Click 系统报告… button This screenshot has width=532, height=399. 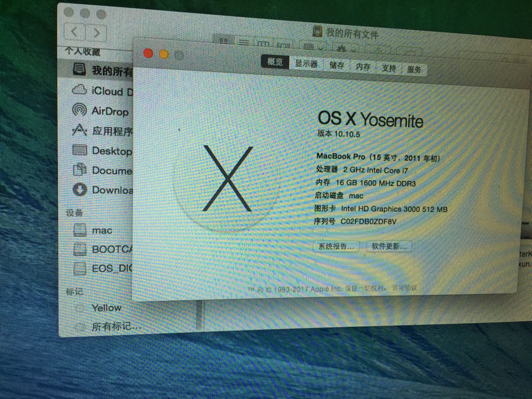tap(336, 246)
